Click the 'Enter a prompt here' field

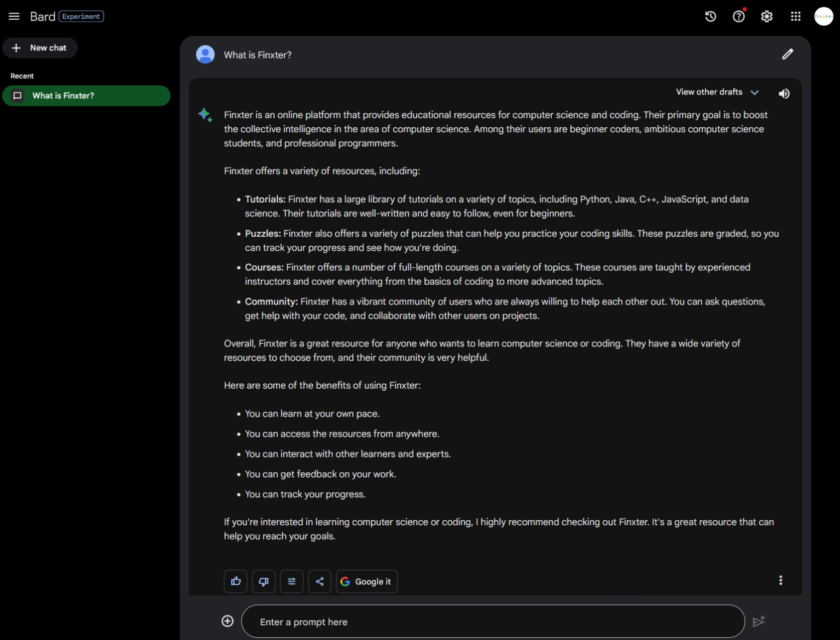coord(492,621)
